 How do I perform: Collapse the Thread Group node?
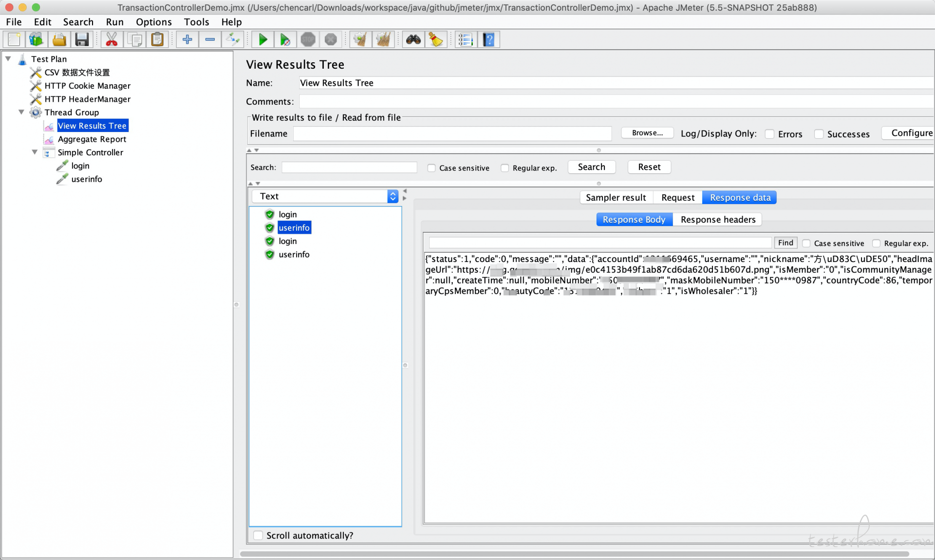coord(21,112)
